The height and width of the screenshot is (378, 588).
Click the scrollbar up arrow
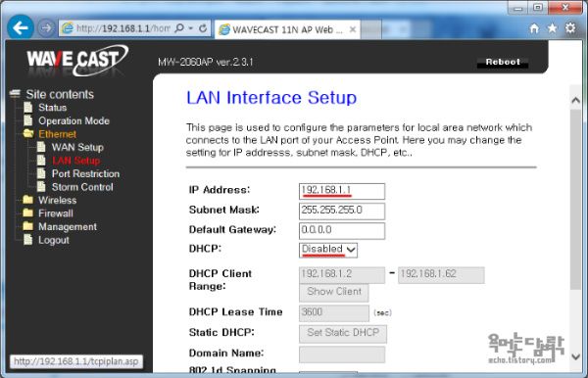[x=575, y=100]
